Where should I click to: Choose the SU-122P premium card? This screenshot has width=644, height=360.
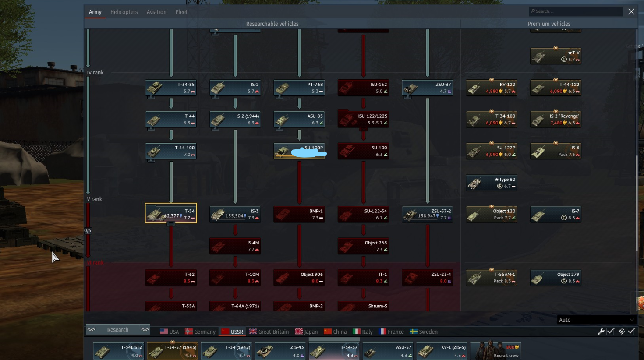[492, 151]
